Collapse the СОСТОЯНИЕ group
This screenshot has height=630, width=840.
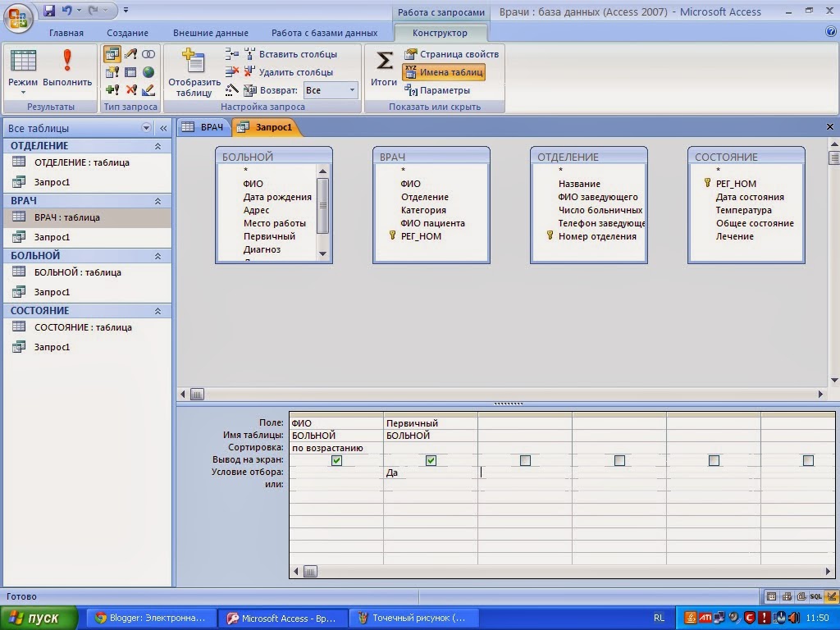tap(157, 311)
